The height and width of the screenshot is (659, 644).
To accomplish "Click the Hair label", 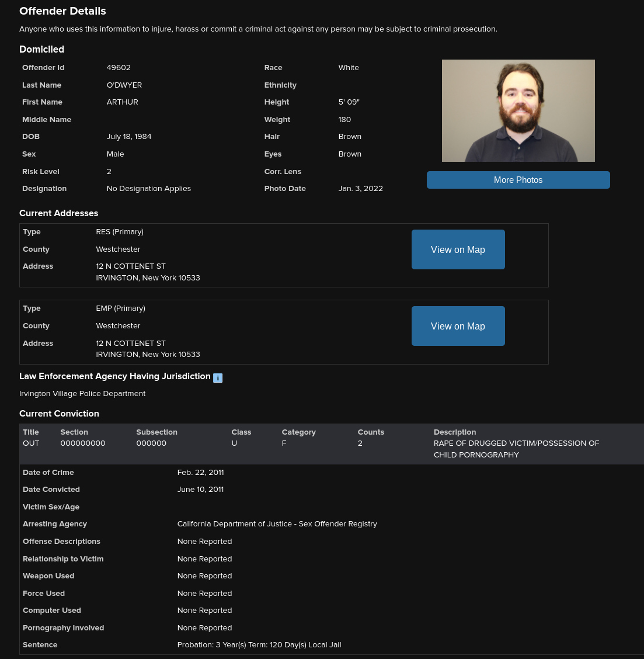I will pyautogui.click(x=272, y=137).
